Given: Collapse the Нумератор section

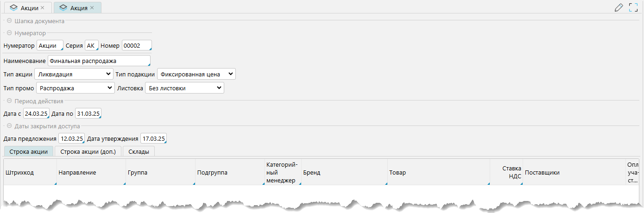Looking at the screenshot, I should click(x=9, y=33).
